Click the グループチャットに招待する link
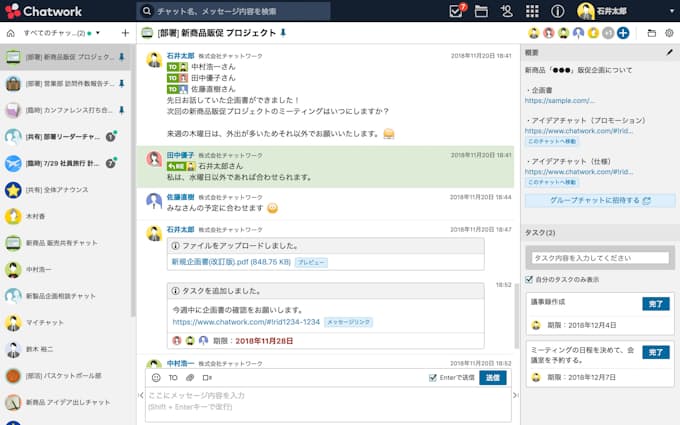This screenshot has height=425, width=680. (x=599, y=200)
